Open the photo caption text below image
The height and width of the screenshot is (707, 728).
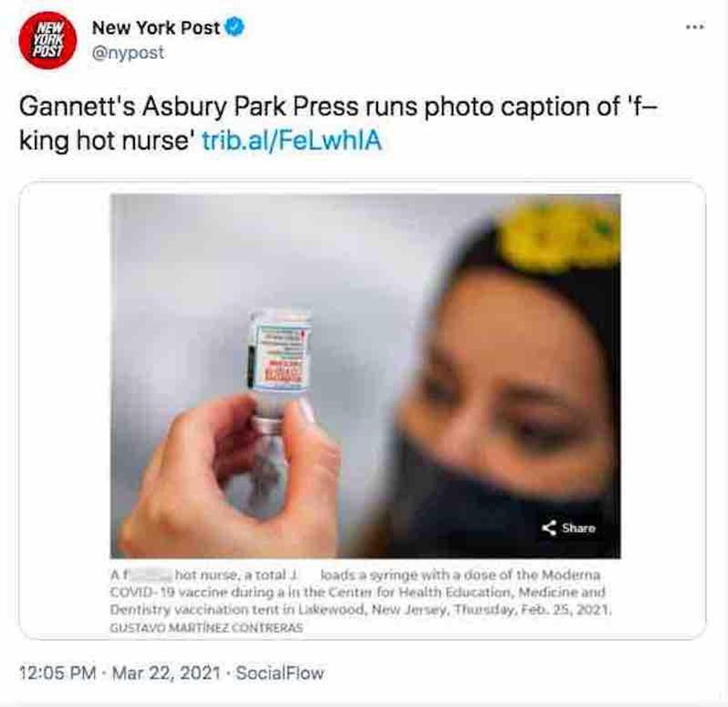[x=360, y=592]
